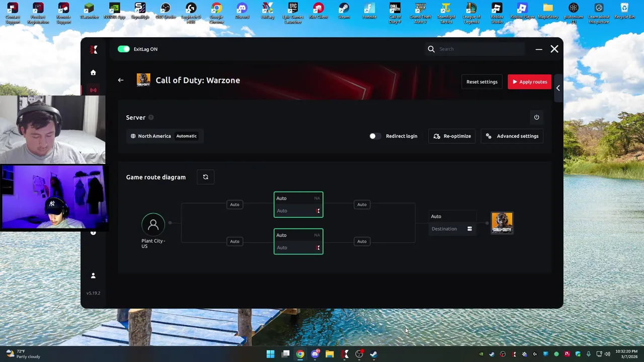Image resolution: width=644 pixels, height=362 pixels.
Task: Click the Automatic badge next to North America
Action: click(186, 136)
